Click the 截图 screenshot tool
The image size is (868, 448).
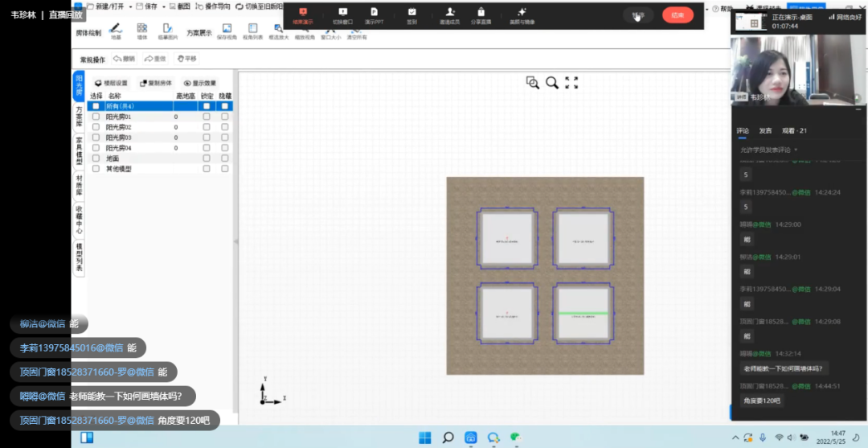click(181, 6)
